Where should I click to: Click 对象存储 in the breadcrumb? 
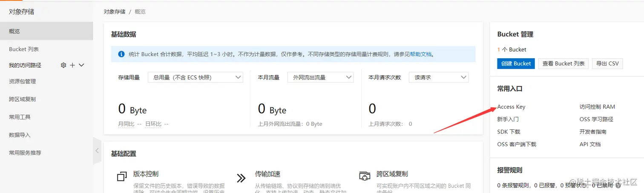click(115, 12)
